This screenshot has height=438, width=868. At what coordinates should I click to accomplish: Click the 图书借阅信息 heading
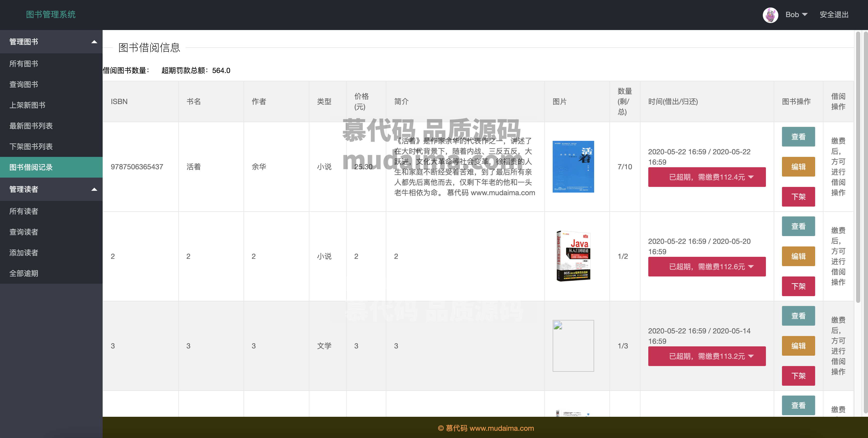(x=149, y=47)
